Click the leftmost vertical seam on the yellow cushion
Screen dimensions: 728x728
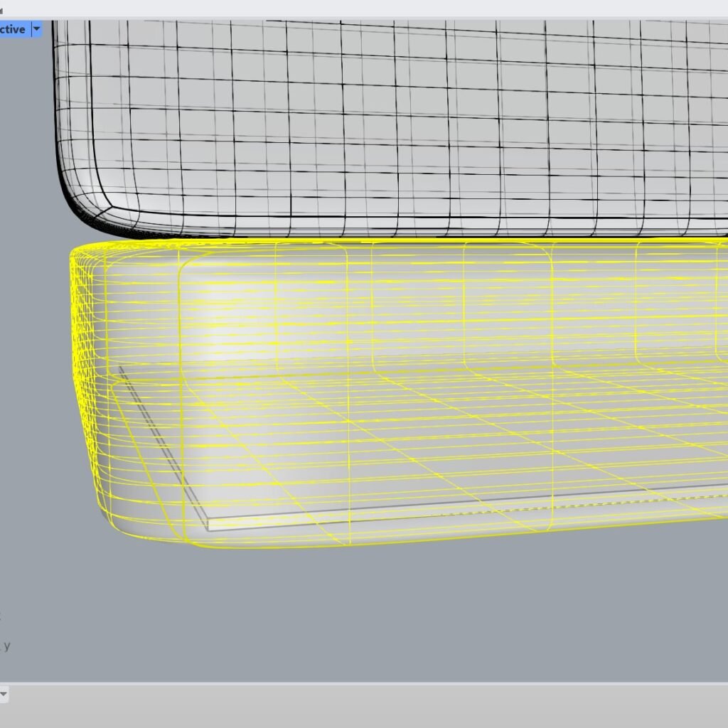pyautogui.click(x=182, y=398)
